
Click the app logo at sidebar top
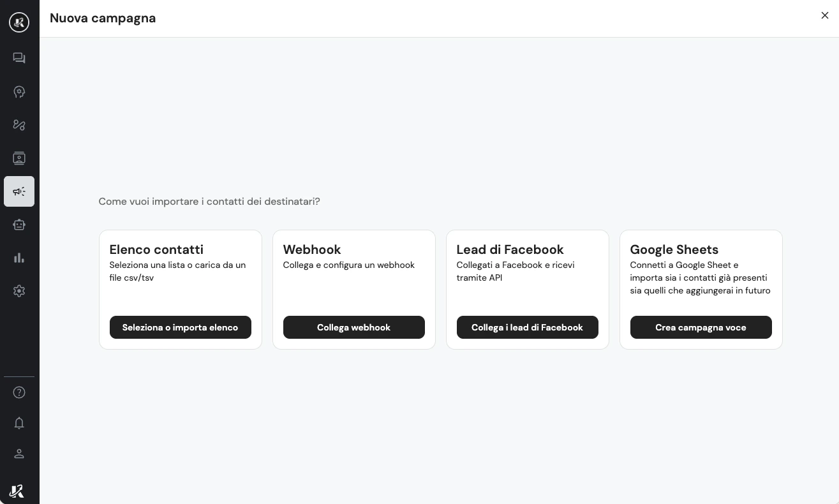click(19, 22)
